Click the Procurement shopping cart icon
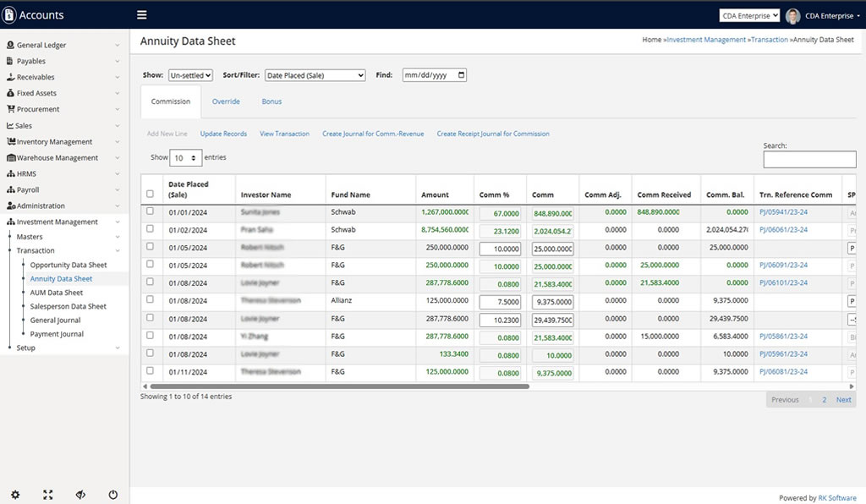This screenshot has width=866, height=504. pos(10,109)
